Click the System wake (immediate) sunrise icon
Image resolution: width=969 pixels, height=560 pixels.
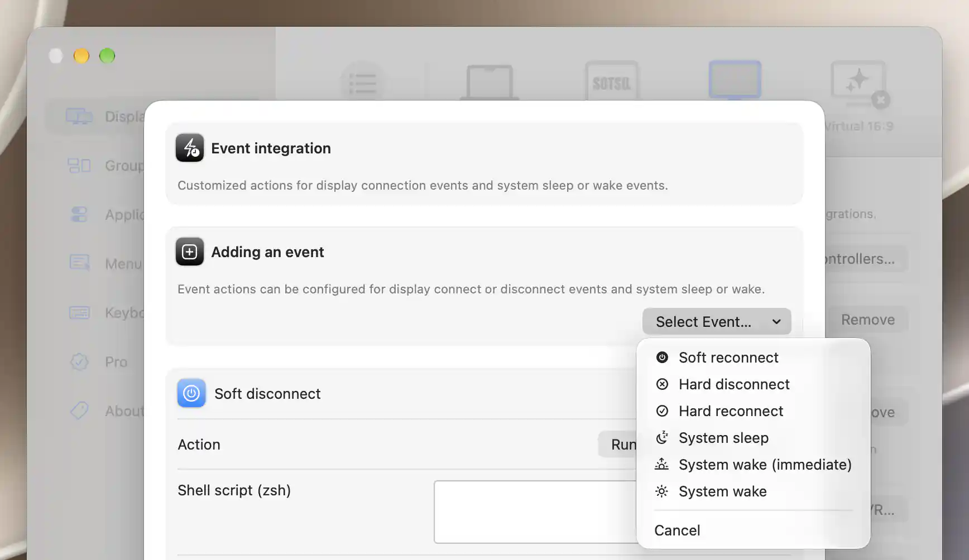click(662, 464)
